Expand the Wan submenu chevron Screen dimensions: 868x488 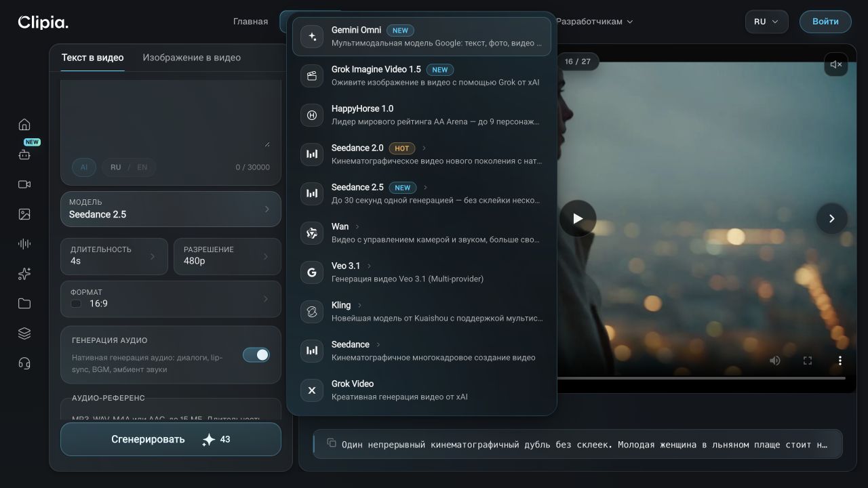[x=357, y=226]
